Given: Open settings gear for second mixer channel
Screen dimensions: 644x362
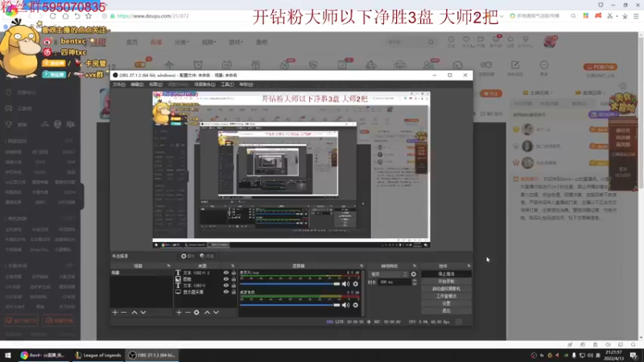Looking at the screenshot, I should [x=356, y=305].
